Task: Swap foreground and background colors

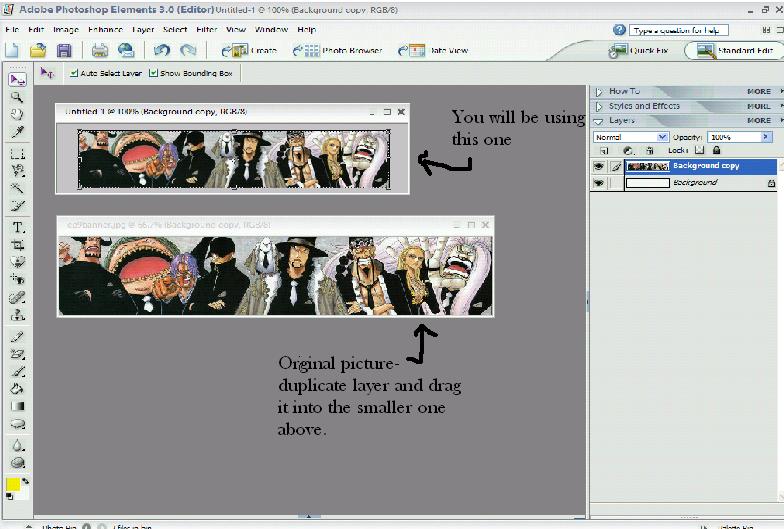Action: coord(25,481)
